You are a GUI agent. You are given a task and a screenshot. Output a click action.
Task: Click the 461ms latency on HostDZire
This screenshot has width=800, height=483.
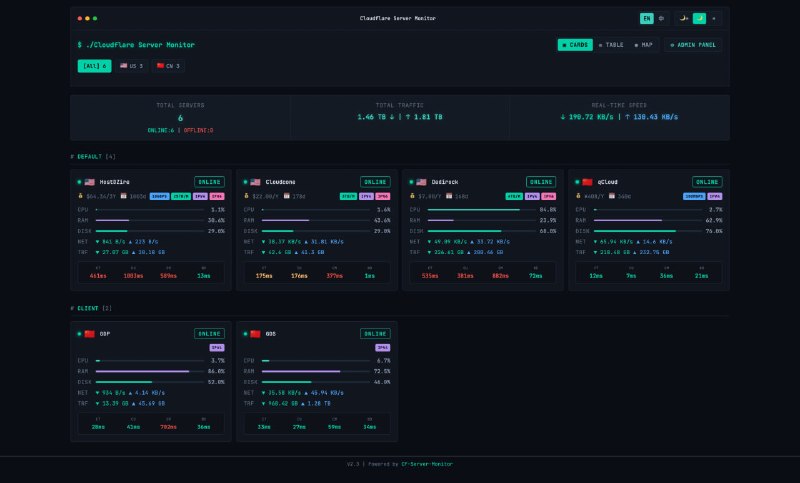point(98,276)
